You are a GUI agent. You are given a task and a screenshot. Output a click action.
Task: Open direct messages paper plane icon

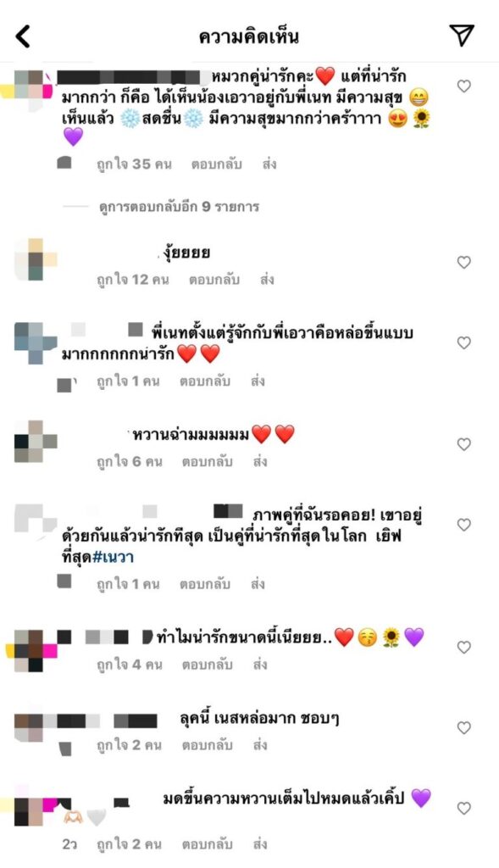tap(462, 36)
